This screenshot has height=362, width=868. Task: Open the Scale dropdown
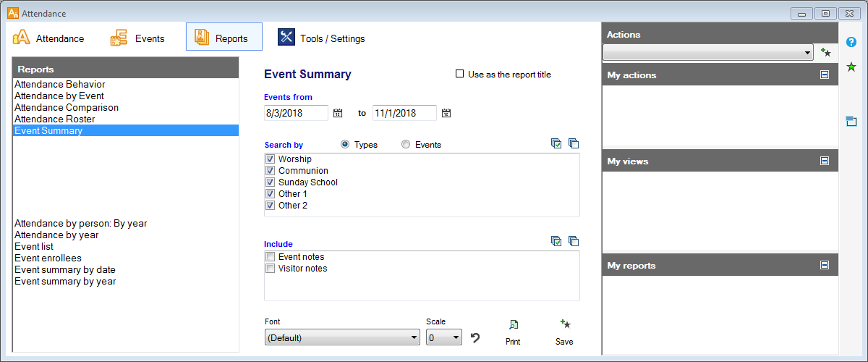coord(443,337)
